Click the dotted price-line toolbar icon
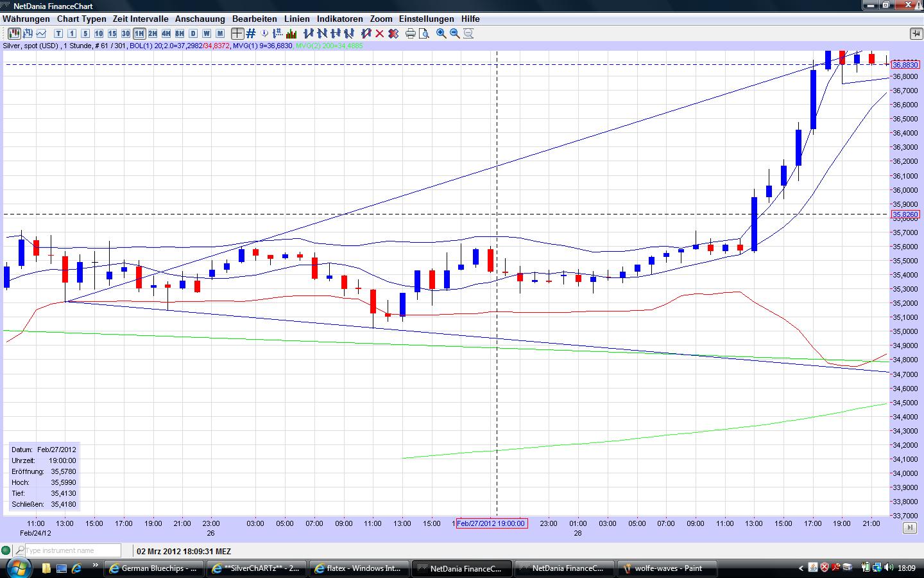Viewport: 924px width, 578px height. coord(278,33)
